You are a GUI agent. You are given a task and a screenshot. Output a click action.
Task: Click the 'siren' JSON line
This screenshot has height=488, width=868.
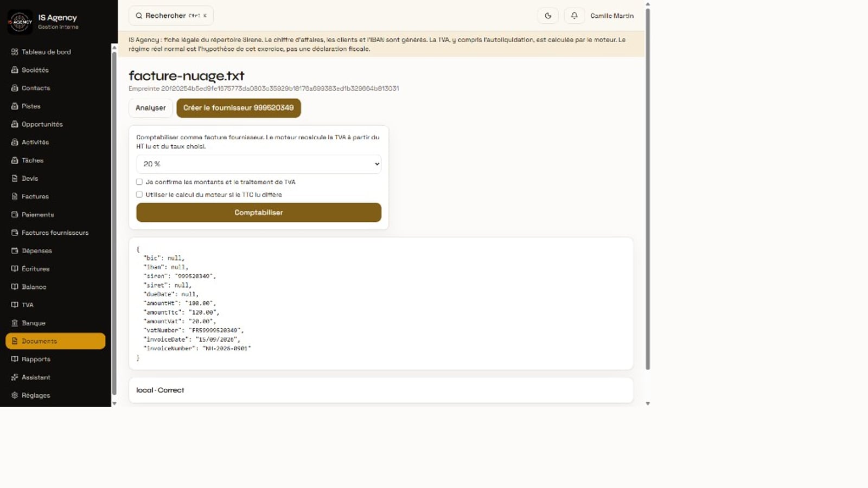click(180, 276)
